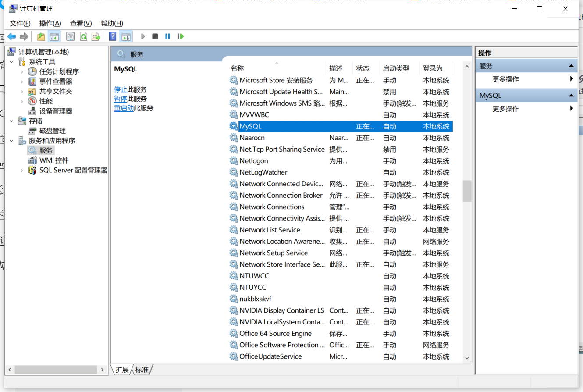Select the 设备管理器 tree item
This screenshot has width=583, height=392.
[x=56, y=111]
